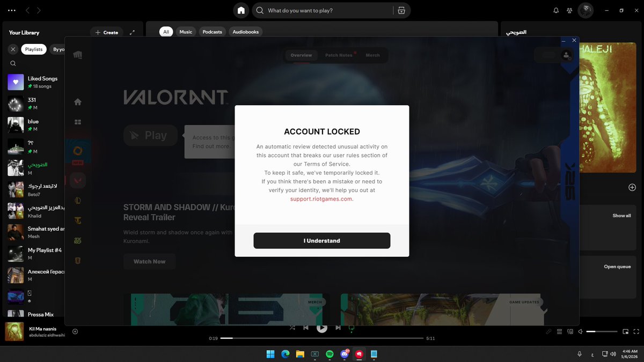This screenshot has height=362, width=644.
Task: Select League of Legends icon in Riot sidebar
Action: [78, 201]
